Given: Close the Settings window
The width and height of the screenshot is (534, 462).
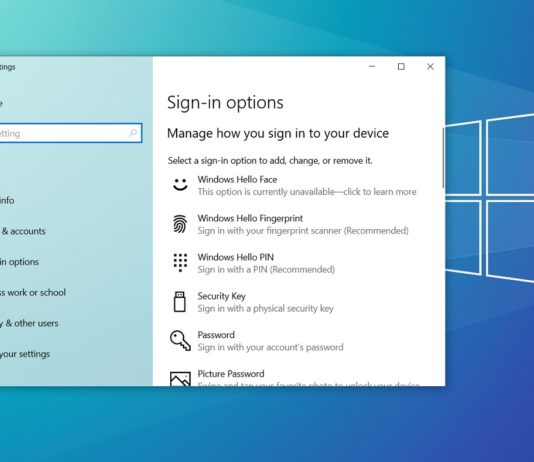Looking at the screenshot, I should [430, 66].
